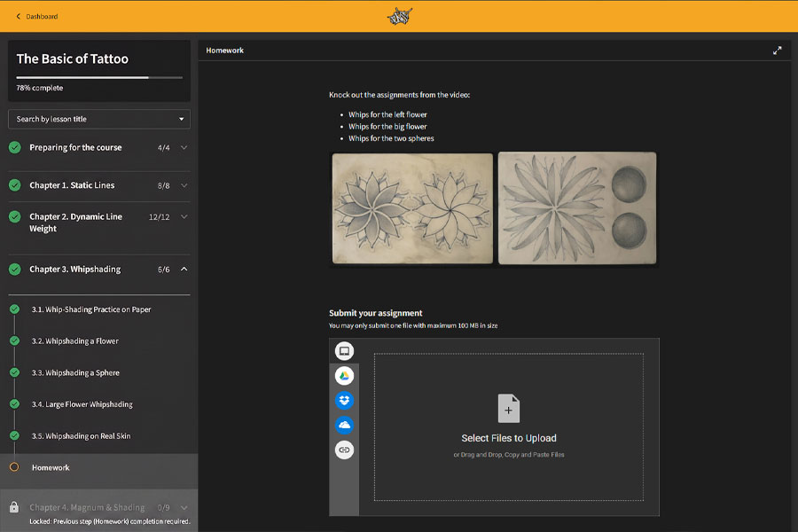The width and height of the screenshot is (798, 532).
Task: Expand locked Chapter 4 chevron
Action: (x=184, y=507)
